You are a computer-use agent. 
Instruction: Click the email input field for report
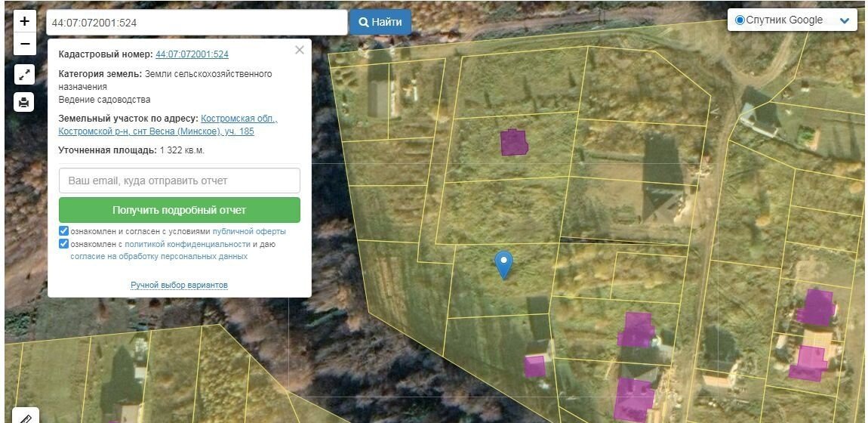tap(179, 181)
